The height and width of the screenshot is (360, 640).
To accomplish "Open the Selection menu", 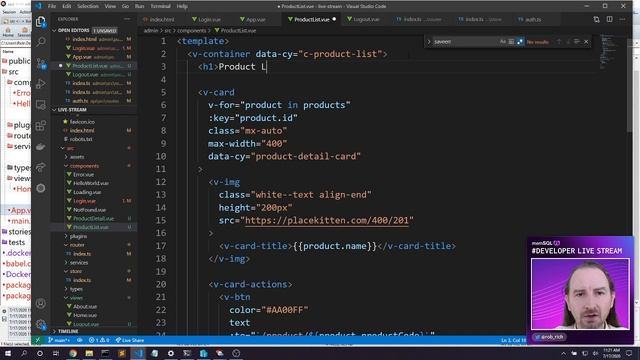I will (x=88, y=6).
